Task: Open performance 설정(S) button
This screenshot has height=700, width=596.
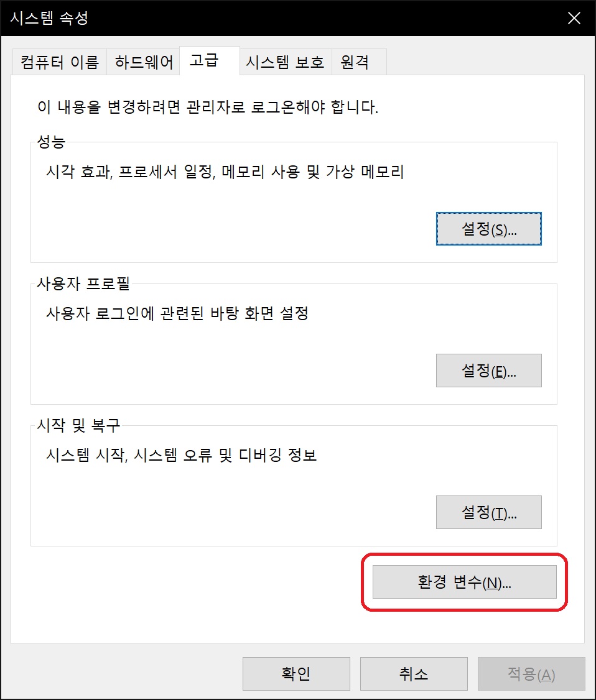Action: [x=489, y=229]
